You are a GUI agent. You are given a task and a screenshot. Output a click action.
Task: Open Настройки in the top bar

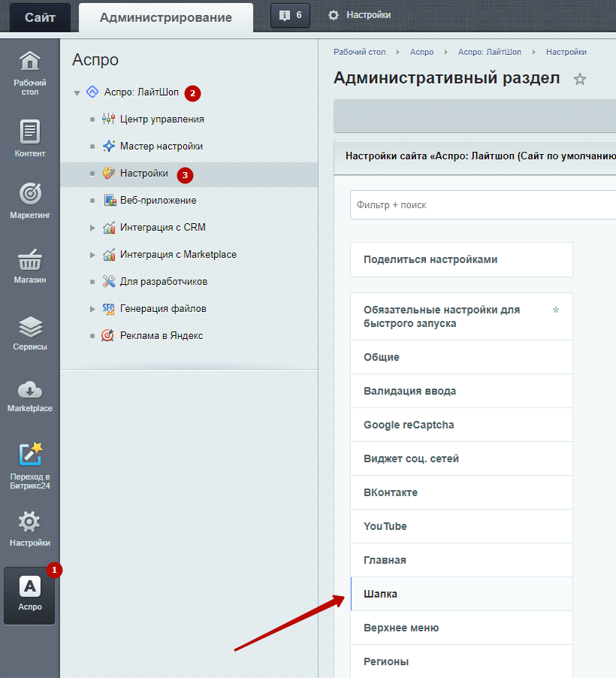click(368, 15)
